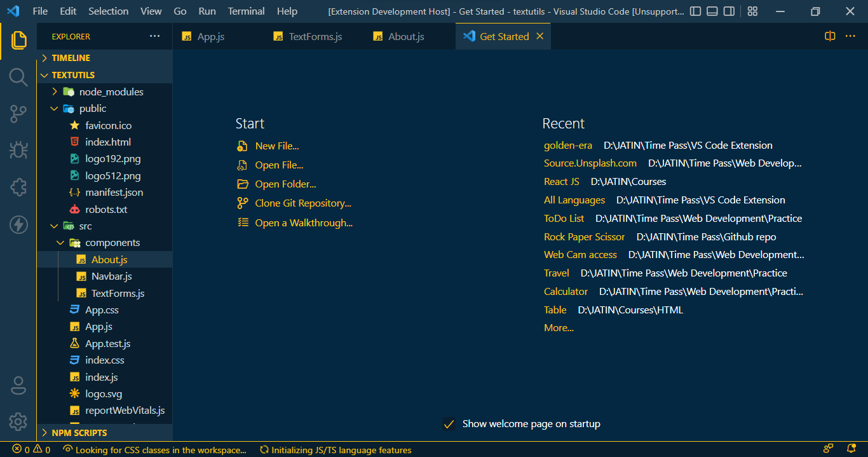Open the Terminal menu
Screen dimensions: 868x457
(247, 11)
